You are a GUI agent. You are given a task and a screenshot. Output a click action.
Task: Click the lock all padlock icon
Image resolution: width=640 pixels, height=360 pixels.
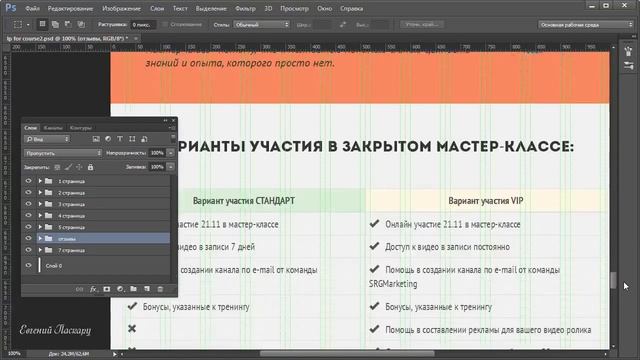click(x=90, y=167)
